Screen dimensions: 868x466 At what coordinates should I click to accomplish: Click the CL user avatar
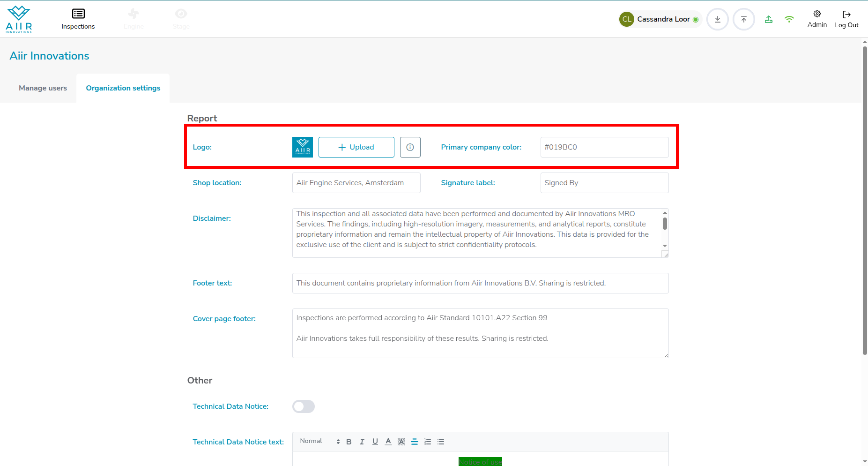click(x=627, y=19)
